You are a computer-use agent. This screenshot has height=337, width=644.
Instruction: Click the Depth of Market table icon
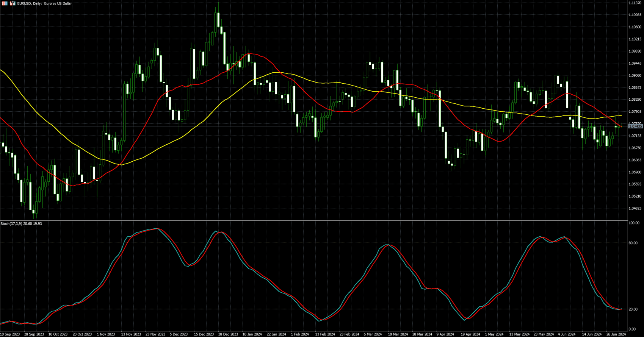pos(5,3)
